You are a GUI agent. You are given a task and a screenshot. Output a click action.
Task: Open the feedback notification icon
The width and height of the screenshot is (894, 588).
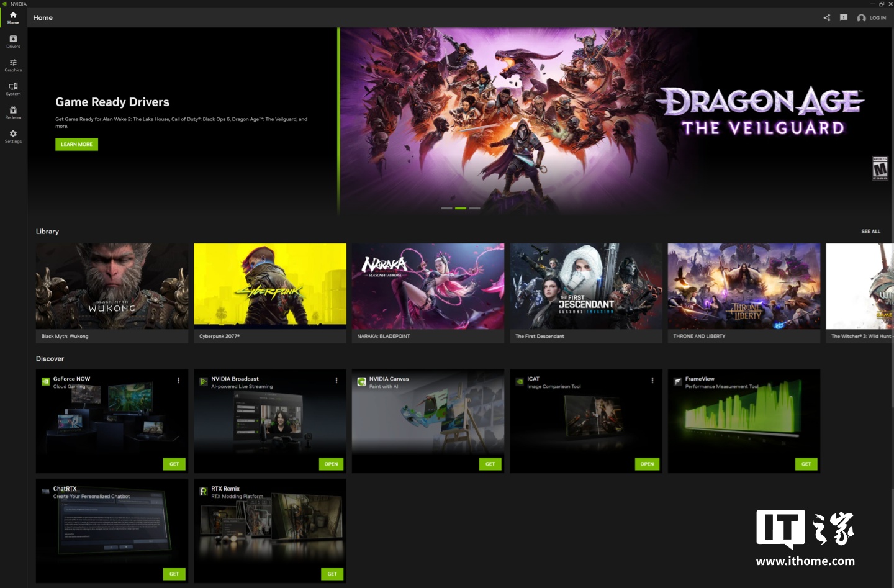pyautogui.click(x=843, y=17)
